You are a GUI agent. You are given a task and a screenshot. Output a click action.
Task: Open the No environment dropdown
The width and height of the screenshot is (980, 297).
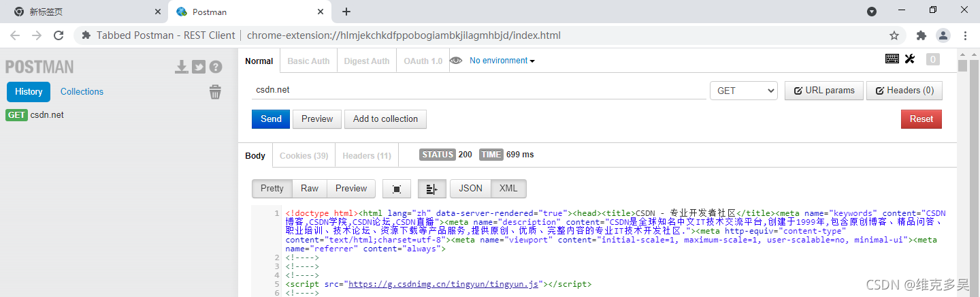pyautogui.click(x=502, y=61)
